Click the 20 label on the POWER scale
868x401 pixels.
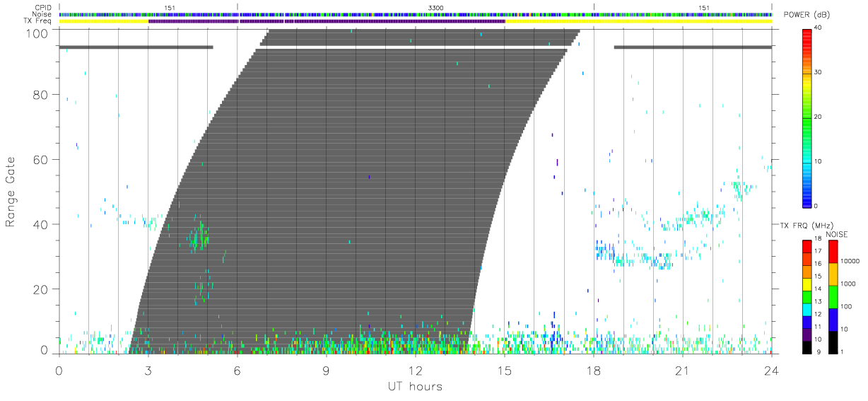(x=819, y=117)
